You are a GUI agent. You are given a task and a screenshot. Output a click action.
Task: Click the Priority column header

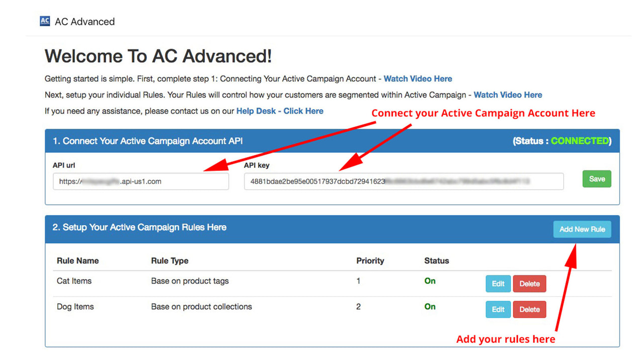pos(370,260)
